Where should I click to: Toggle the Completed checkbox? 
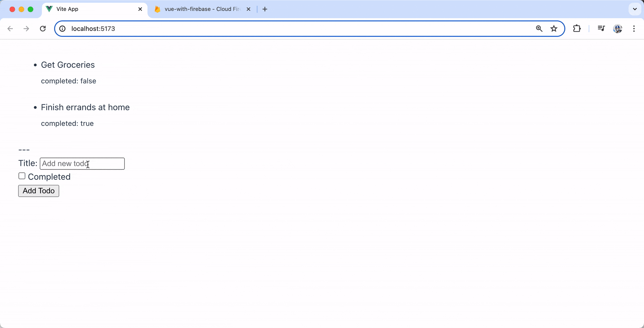(22, 176)
